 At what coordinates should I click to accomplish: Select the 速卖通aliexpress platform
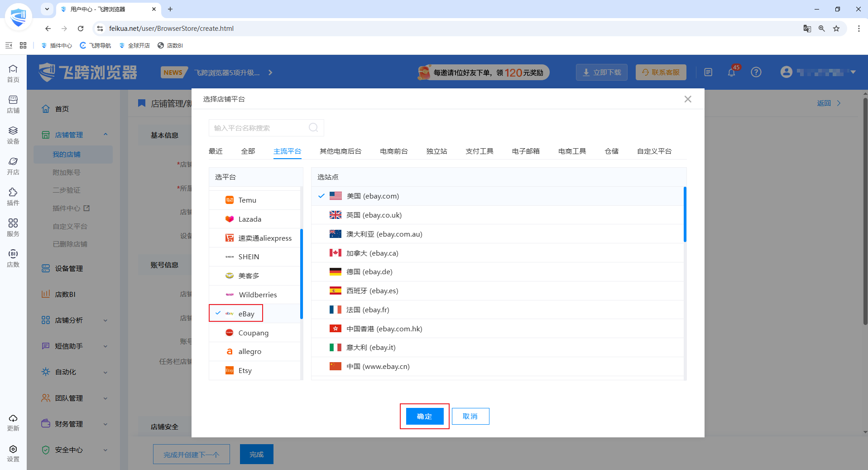254,238
